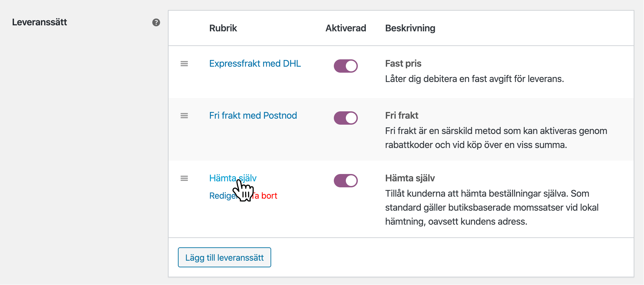Click the red Ta bort link
644x285 pixels.
pos(267,196)
